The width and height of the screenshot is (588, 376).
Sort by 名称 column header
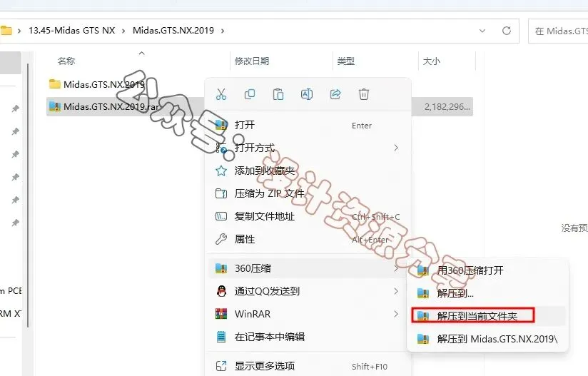coord(66,61)
